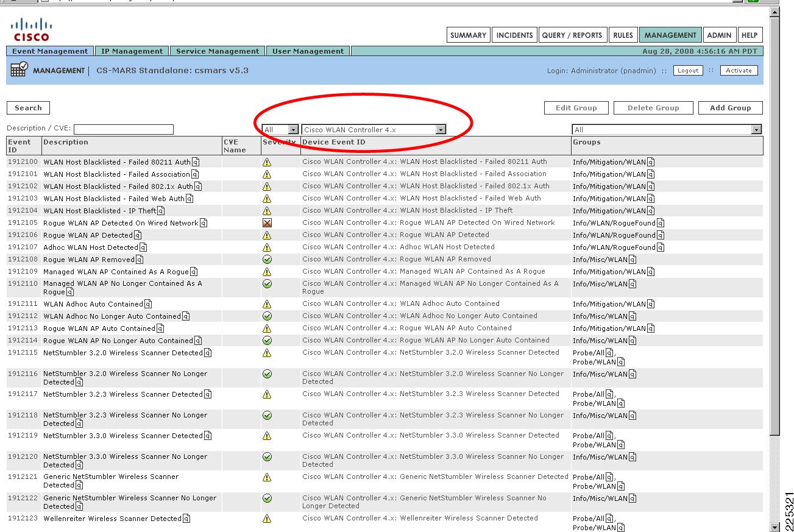Click detail icon after Rogue WLAN AP Detected On Wired Network description
The width and height of the screenshot is (794, 532).
tap(204, 223)
